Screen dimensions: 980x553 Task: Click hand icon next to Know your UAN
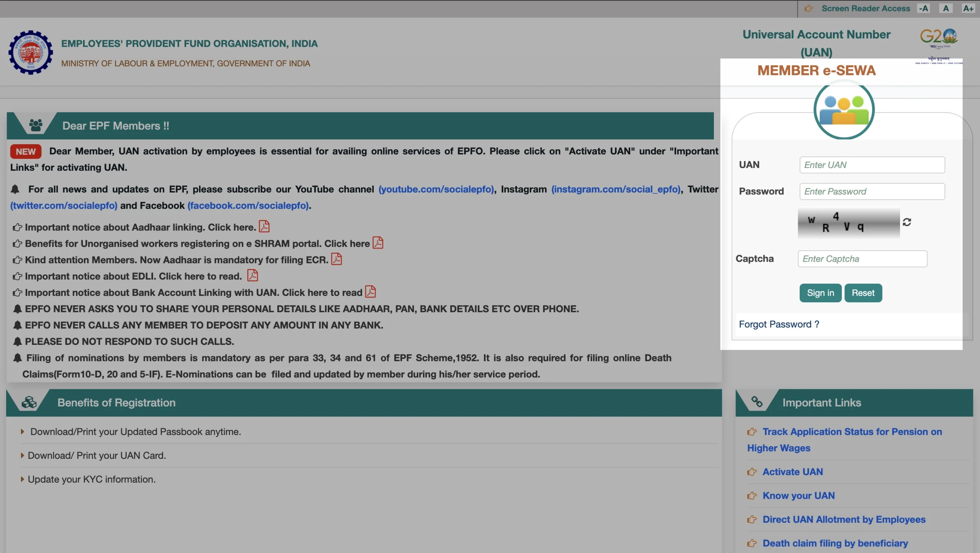pyautogui.click(x=752, y=496)
